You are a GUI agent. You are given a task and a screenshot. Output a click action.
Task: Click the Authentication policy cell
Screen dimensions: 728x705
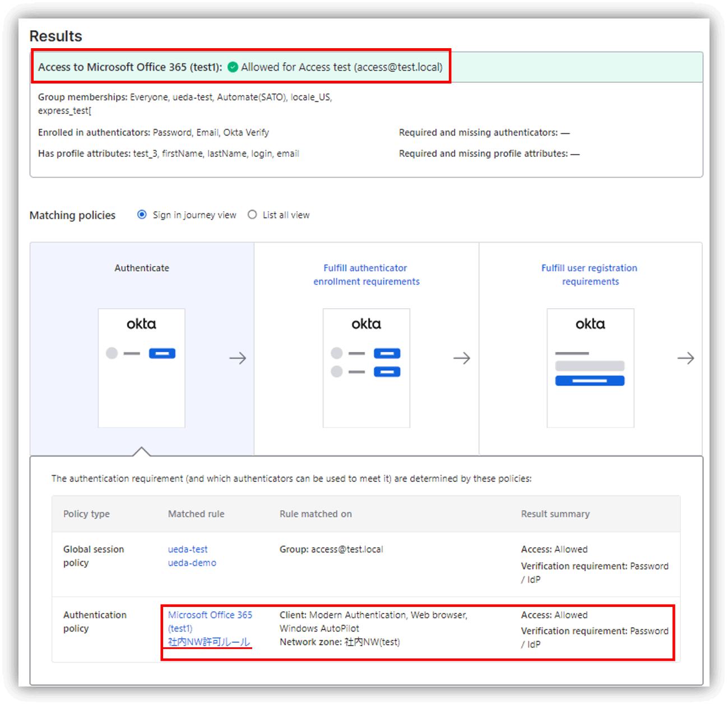click(95, 621)
